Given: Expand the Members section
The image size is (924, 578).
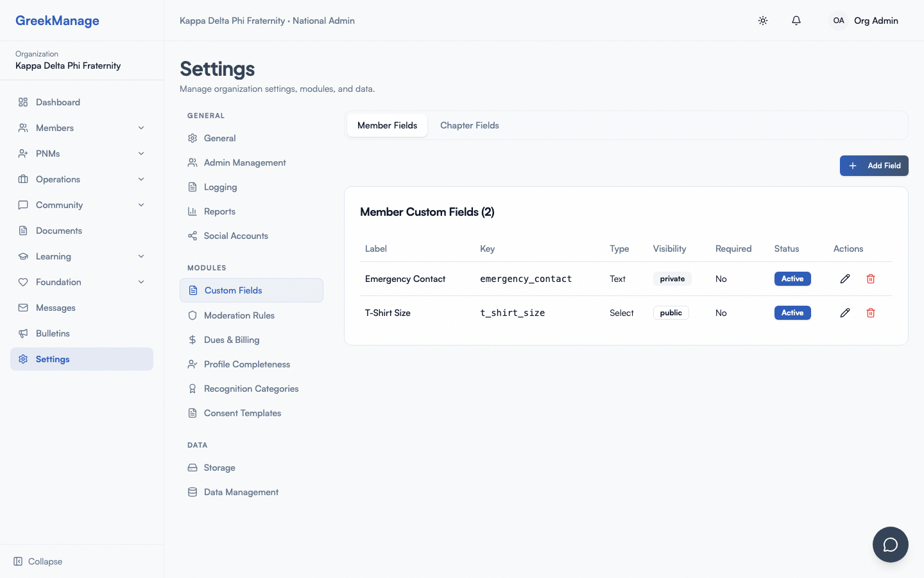Looking at the screenshot, I should pos(141,128).
